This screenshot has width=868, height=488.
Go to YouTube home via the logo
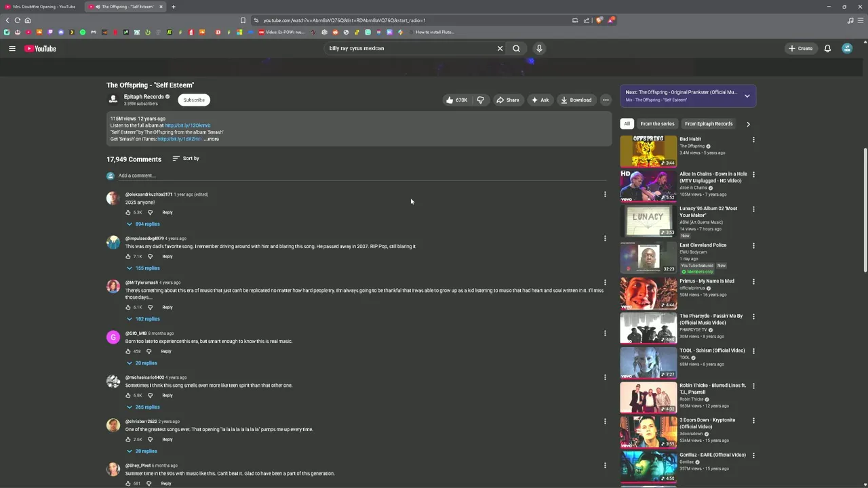click(x=40, y=48)
